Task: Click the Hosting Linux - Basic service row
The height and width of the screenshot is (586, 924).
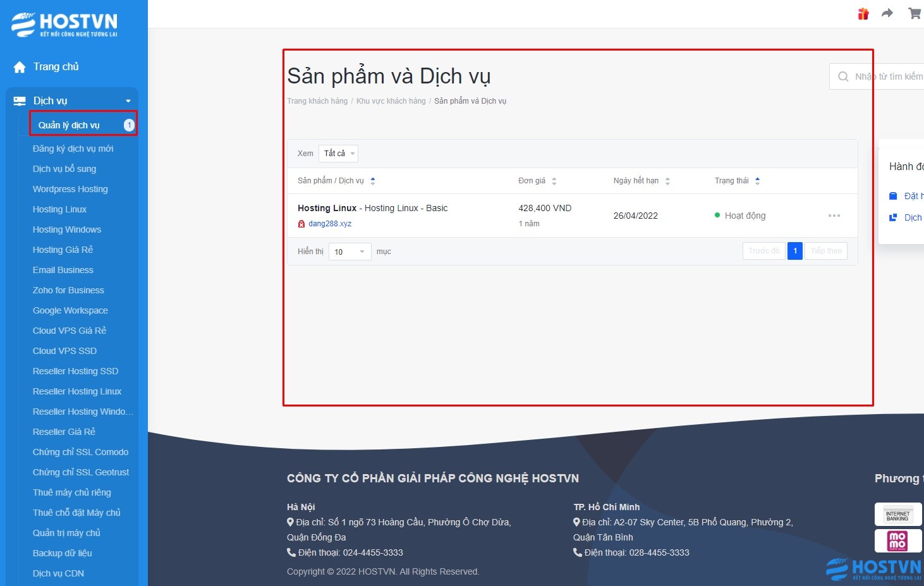Action: [573, 216]
